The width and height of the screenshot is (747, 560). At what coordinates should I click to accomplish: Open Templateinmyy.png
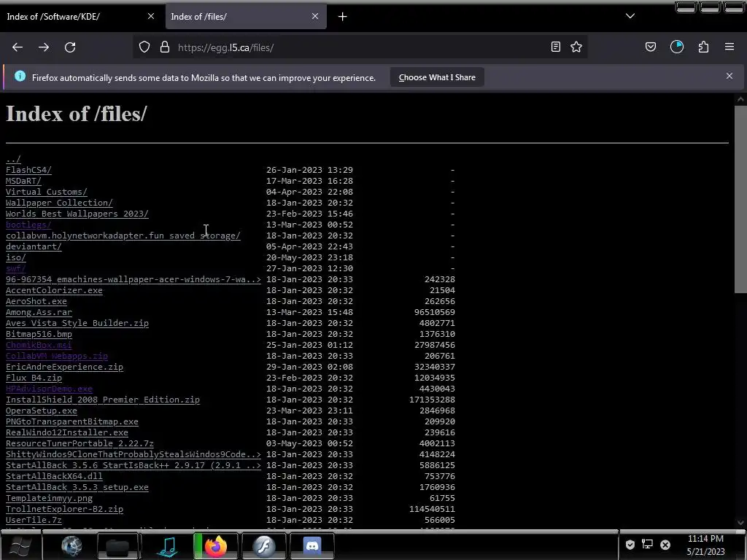tap(49, 499)
